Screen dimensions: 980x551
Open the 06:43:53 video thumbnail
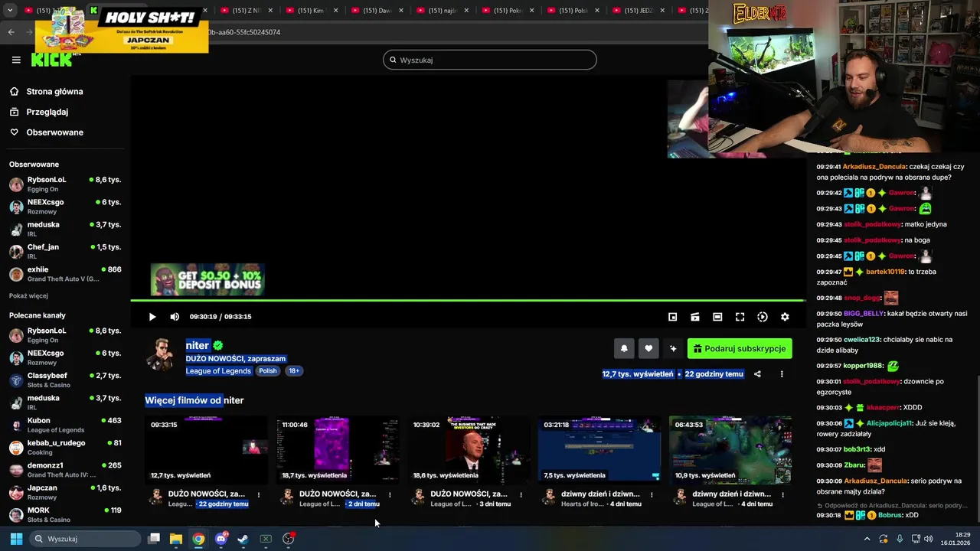click(x=730, y=450)
